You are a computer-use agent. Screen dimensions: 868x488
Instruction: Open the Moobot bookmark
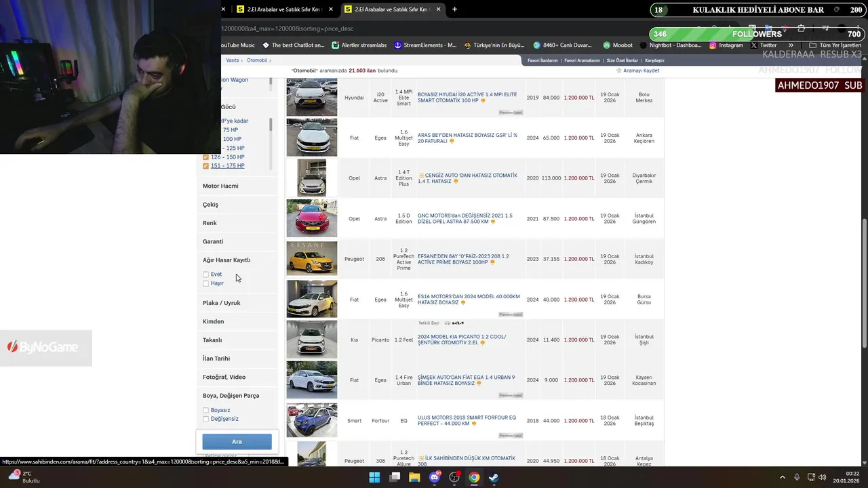tap(617, 45)
